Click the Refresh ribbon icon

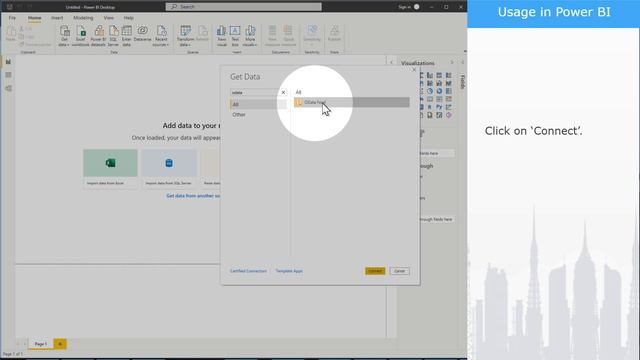pos(202,34)
